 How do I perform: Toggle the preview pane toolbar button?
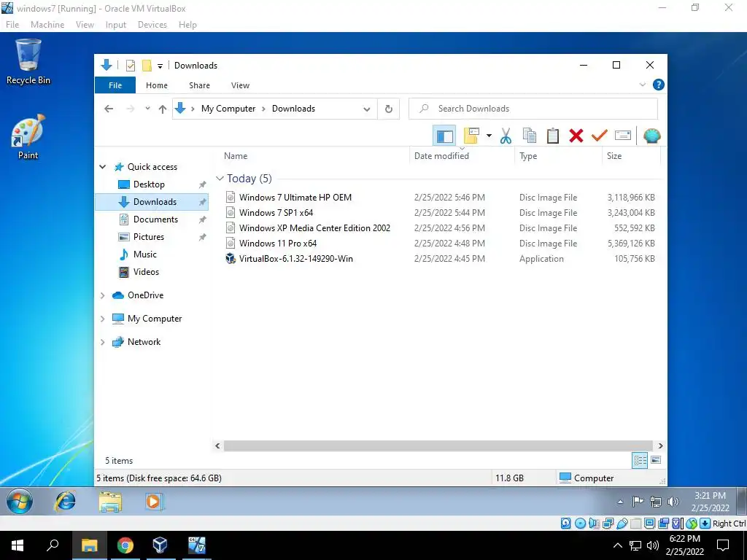point(444,136)
